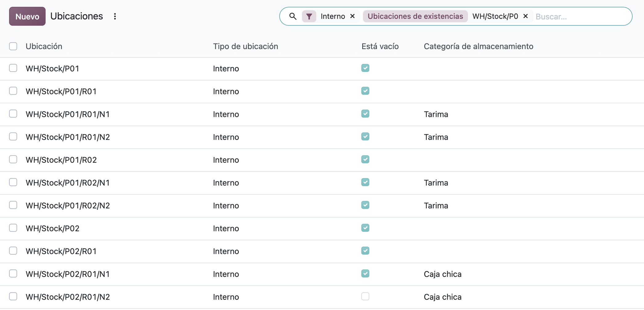Toggle the select-all checkbox in header
This screenshot has width=644, height=310.
(x=13, y=46)
